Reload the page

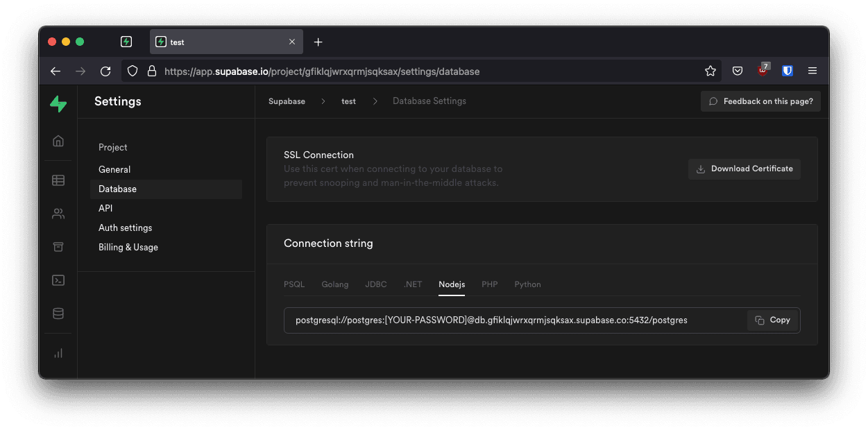tap(105, 71)
